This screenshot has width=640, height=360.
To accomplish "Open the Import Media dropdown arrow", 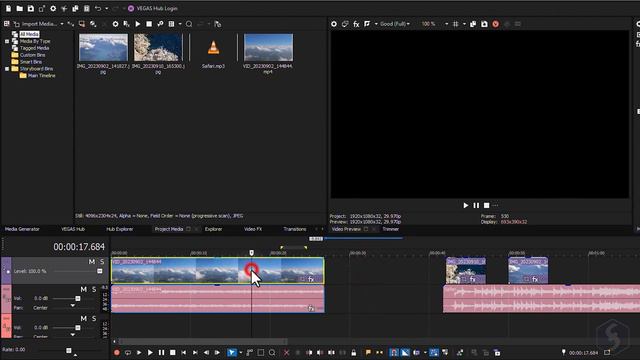I will tap(62, 24).
